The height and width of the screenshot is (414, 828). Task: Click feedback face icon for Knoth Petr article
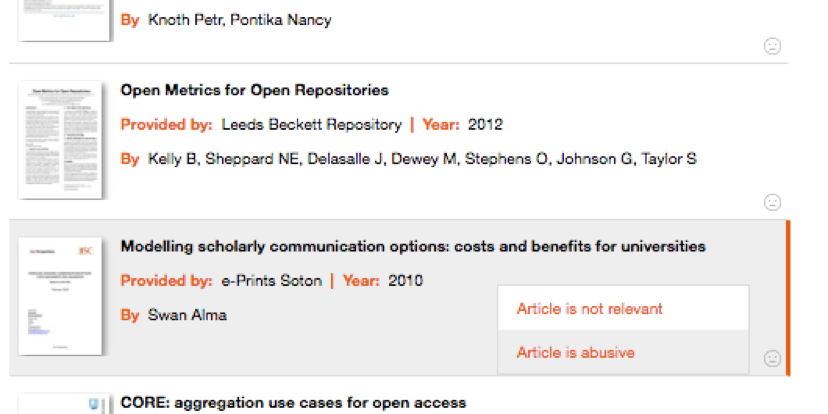[772, 46]
